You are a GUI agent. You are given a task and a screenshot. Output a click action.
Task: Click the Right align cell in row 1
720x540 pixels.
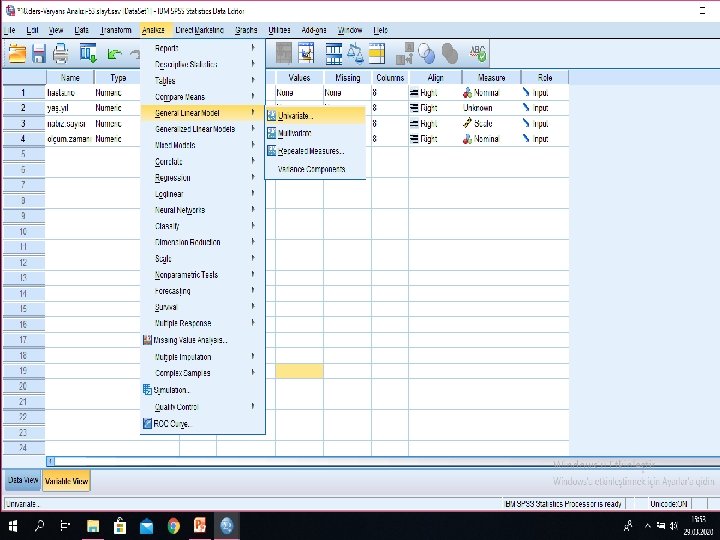[x=435, y=93]
